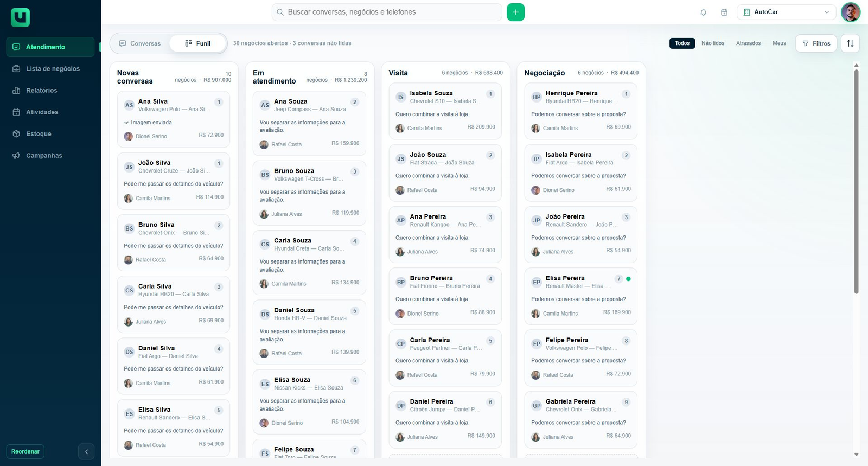Screen dimensions: 868x466
Task: Open Relatórios in the sidebar
Action: pyautogui.click(x=50, y=91)
